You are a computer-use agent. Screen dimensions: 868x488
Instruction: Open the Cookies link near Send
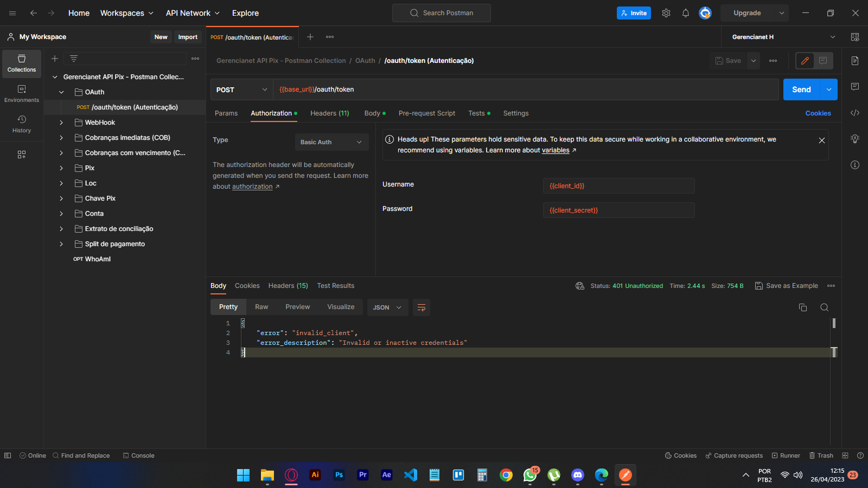818,113
